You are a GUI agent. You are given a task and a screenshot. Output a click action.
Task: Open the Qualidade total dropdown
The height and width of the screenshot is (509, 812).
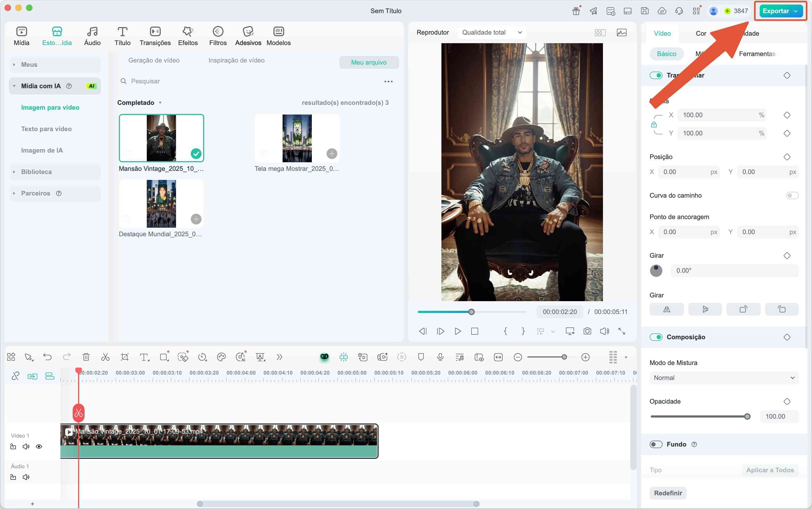[491, 32]
